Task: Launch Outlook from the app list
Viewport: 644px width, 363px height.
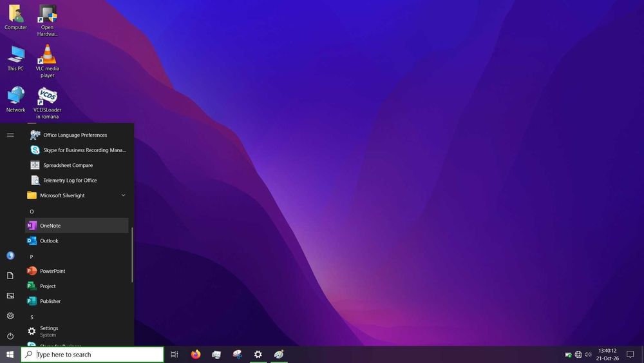Action: (x=77, y=240)
